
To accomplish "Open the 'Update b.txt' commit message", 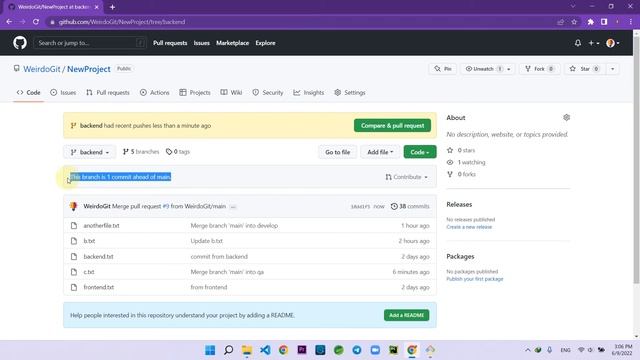I will 207,241.
